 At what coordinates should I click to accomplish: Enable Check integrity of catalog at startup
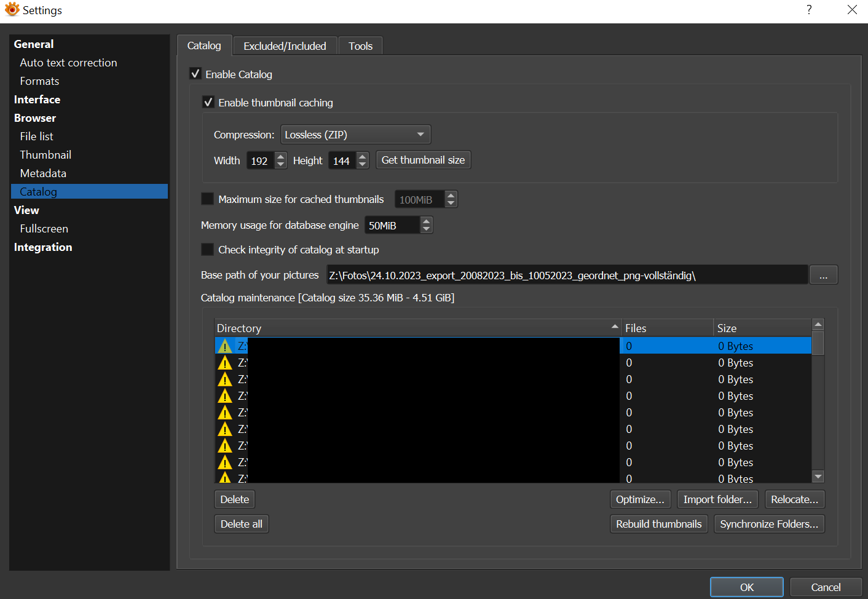click(x=208, y=250)
